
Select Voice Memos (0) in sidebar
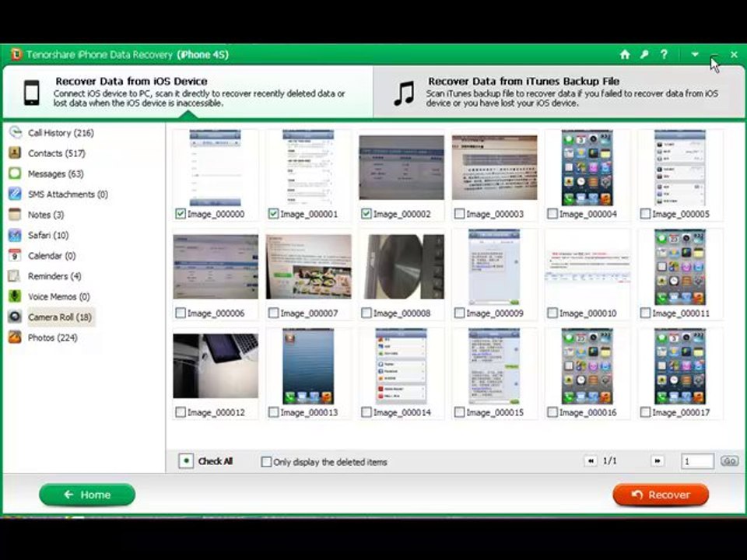click(58, 296)
